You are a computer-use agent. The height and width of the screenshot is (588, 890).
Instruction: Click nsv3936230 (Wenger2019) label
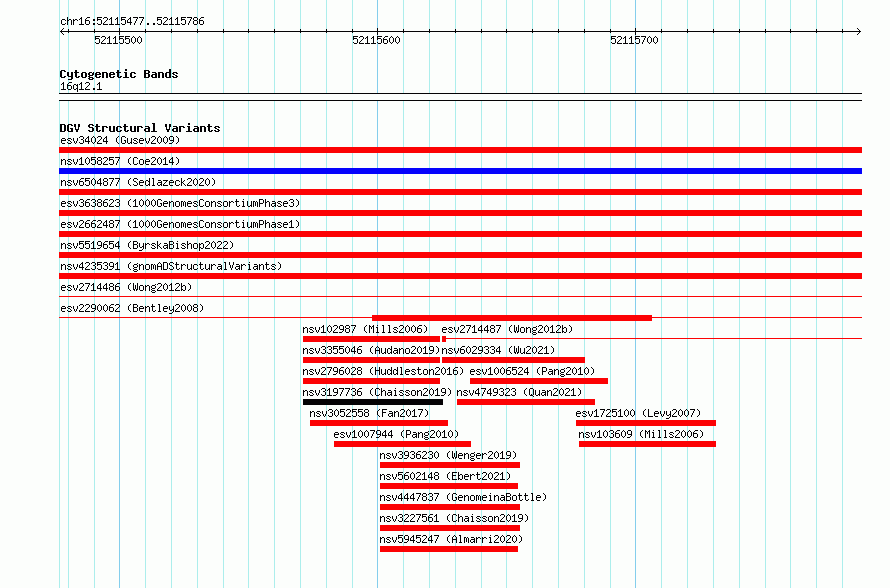point(448,455)
